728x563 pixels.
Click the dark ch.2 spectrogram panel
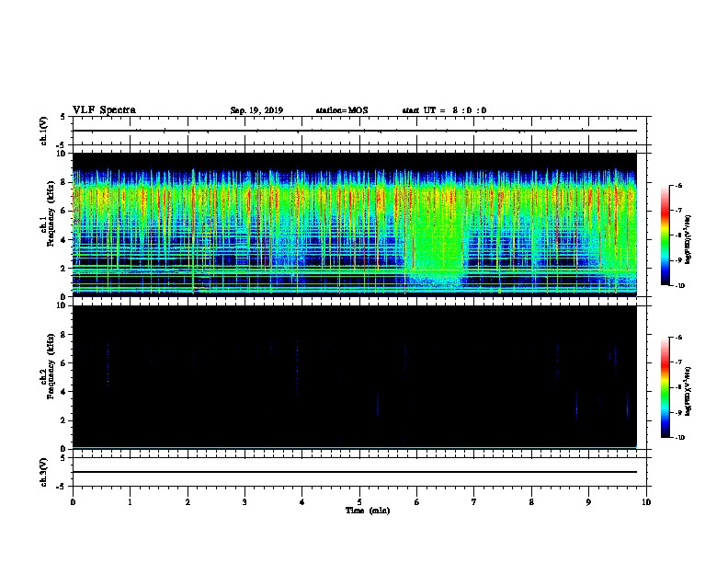point(355,377)
